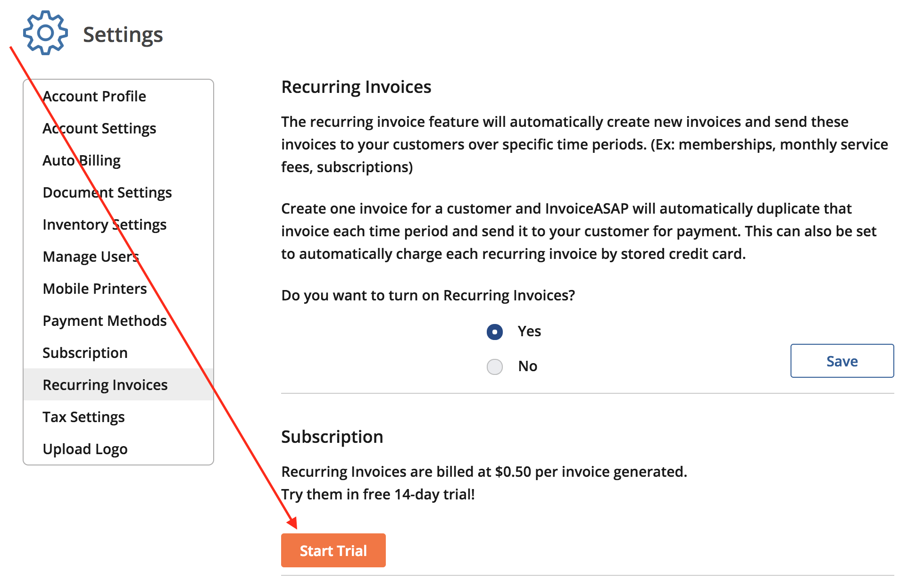Open Mobile Printers settings
Viewport: 924px width, 581px height.
point(94,288)
